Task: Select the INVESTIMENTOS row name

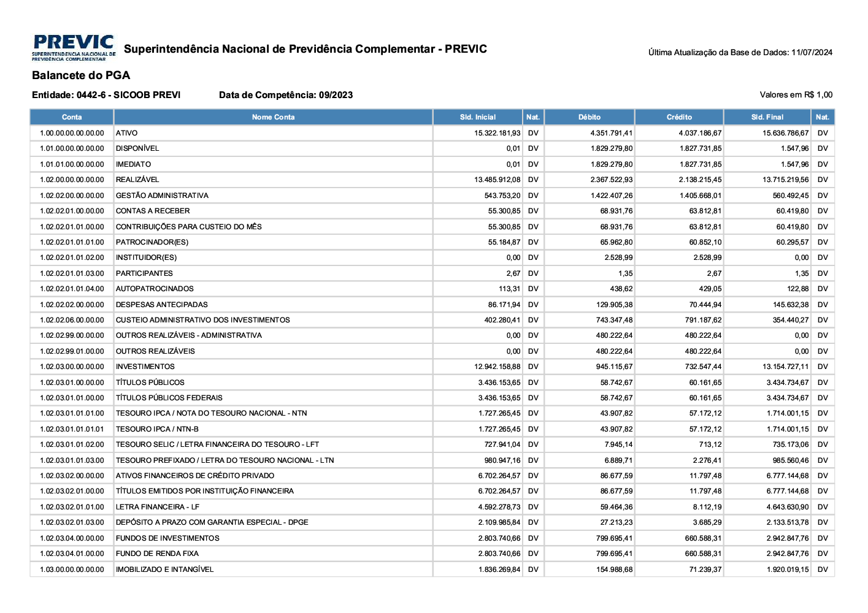Action: pyautogui.click(x=145, y=367)
